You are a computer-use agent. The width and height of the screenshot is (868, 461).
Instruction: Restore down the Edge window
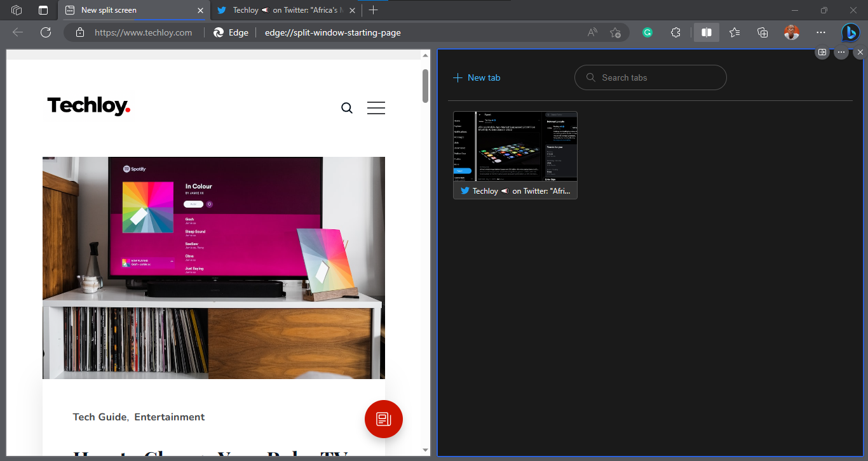point(824,10)
